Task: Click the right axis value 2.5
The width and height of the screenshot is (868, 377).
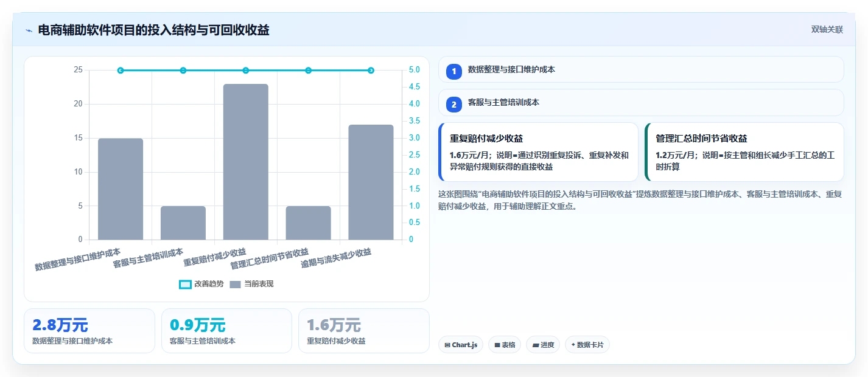Action: tap(414, 155)
